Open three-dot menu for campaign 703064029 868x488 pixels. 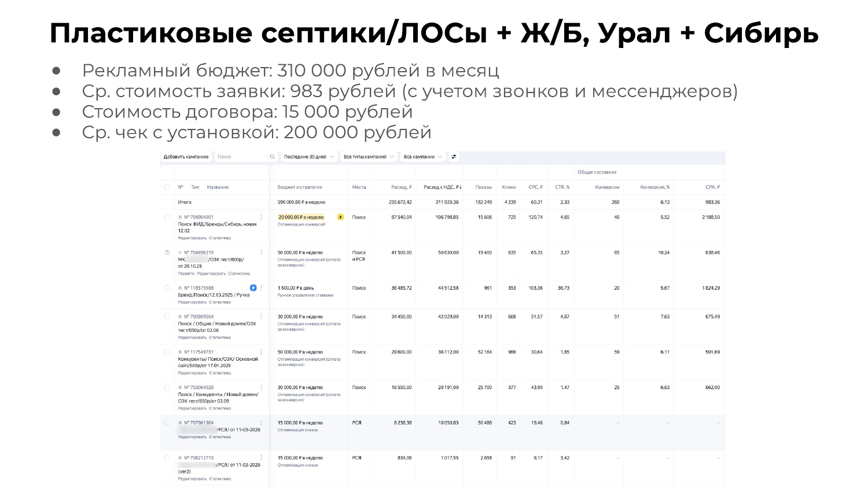(262, 387)
